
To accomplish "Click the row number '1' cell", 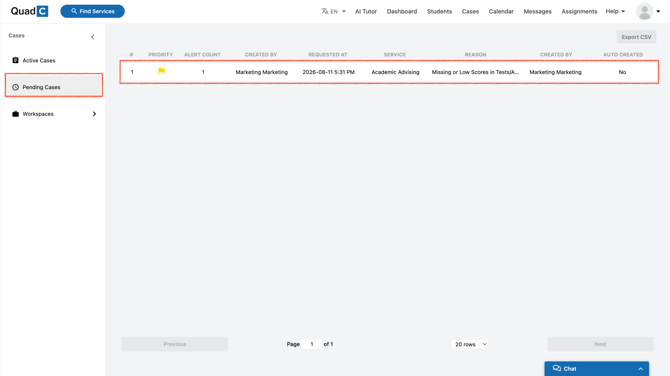I will pos(132,72).
